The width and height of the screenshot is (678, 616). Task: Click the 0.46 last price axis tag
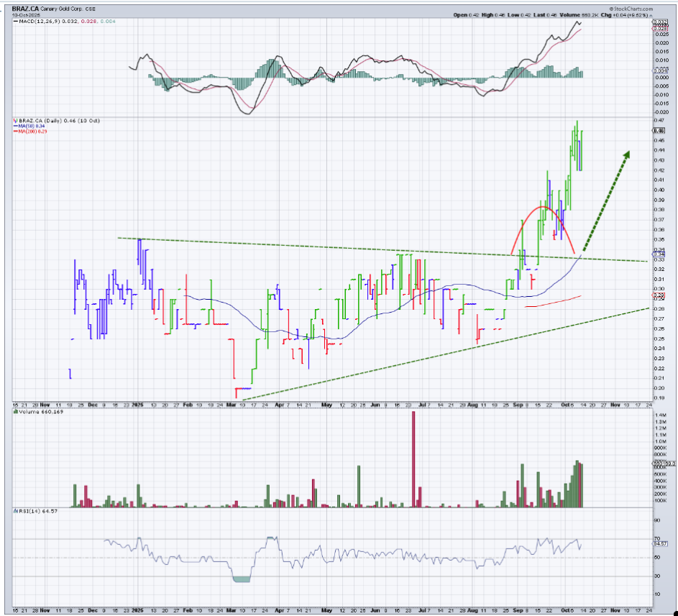(x=658, y=131)
